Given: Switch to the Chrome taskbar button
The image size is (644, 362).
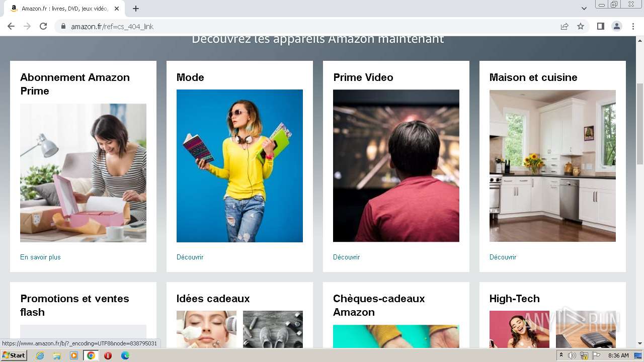Looking at the screenshot, I should coord(91,355).
